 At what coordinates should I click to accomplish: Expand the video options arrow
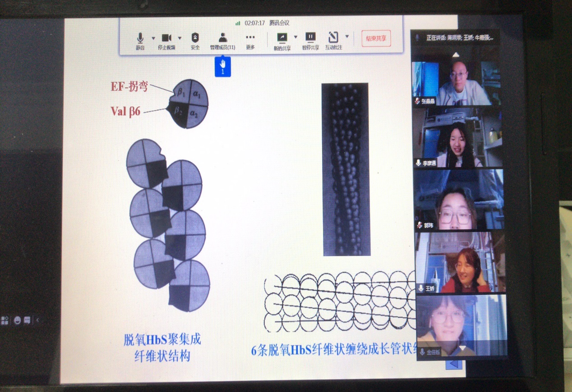pos(180,38)
